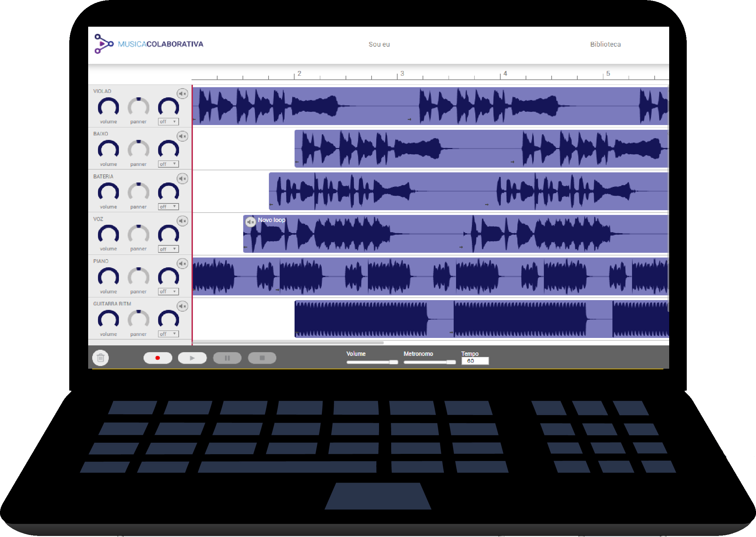Start recording with the red record button
This screenshot has width=756, height=537.
(158, 358)
